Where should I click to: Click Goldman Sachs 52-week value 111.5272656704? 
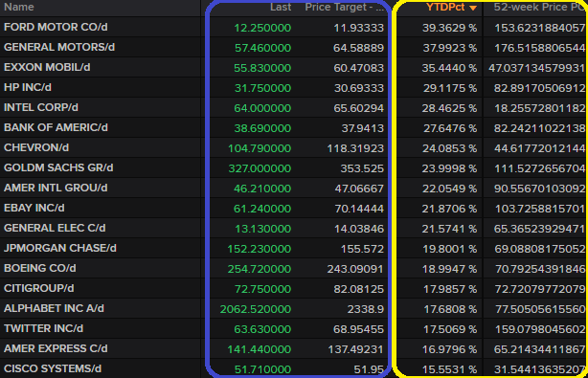[x=540, y=168]
